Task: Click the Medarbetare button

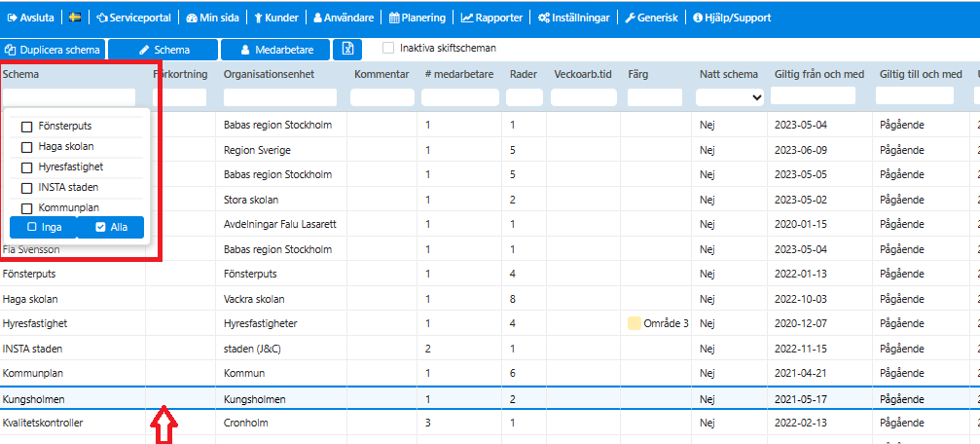Action: pos(275,50)
